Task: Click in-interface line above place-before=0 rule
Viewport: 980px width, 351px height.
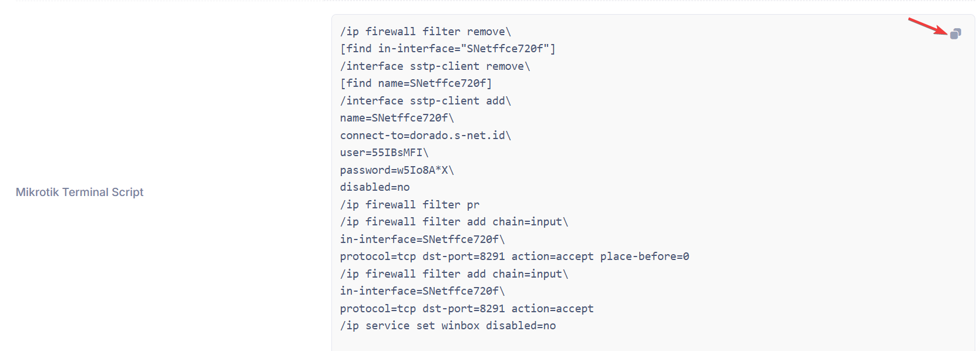Action: tap(422, 239)
